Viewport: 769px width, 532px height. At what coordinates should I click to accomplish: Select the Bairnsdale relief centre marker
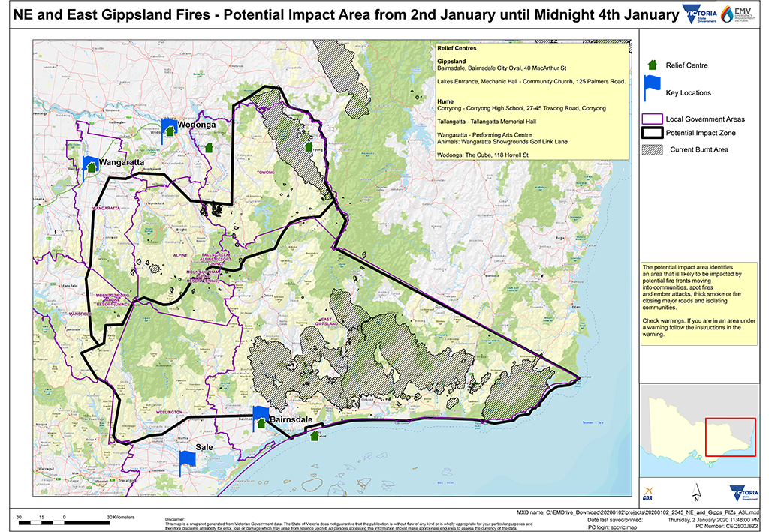(x=261, y=422)
